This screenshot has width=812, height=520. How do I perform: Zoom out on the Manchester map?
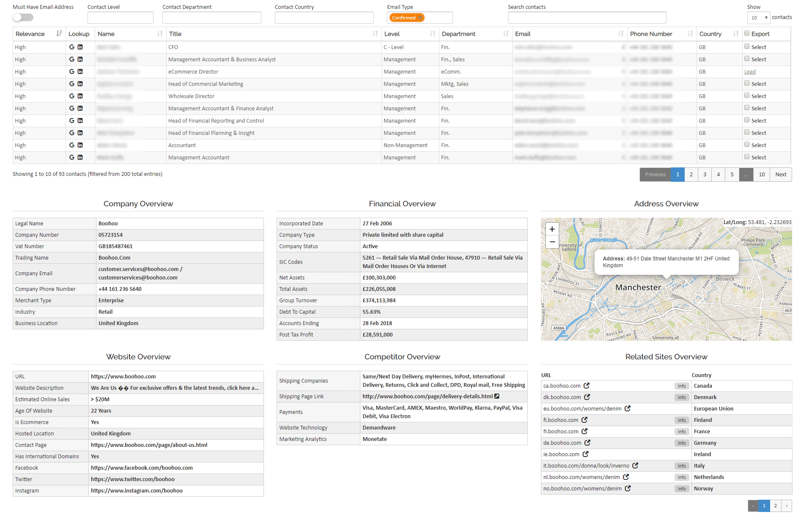click(552, 242)
